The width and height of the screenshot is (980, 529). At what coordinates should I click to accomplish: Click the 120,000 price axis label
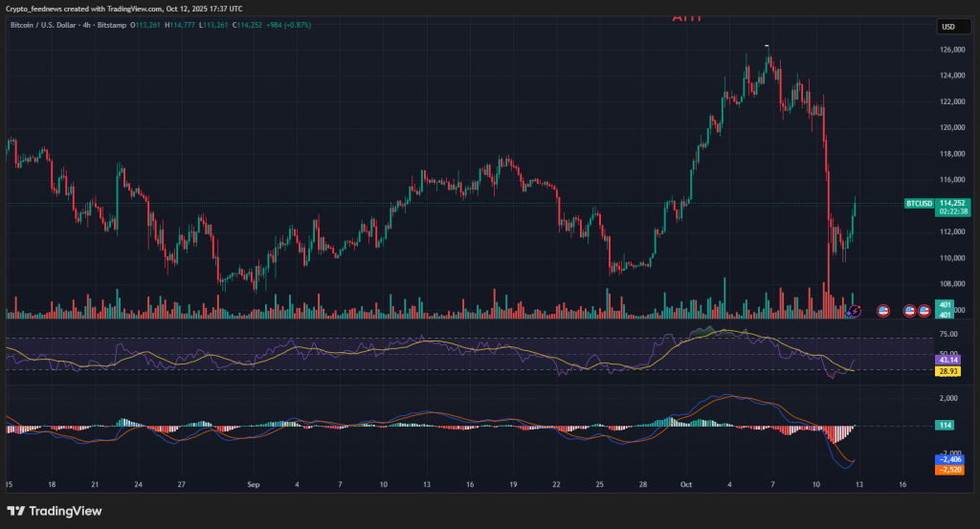coord(952,127)
